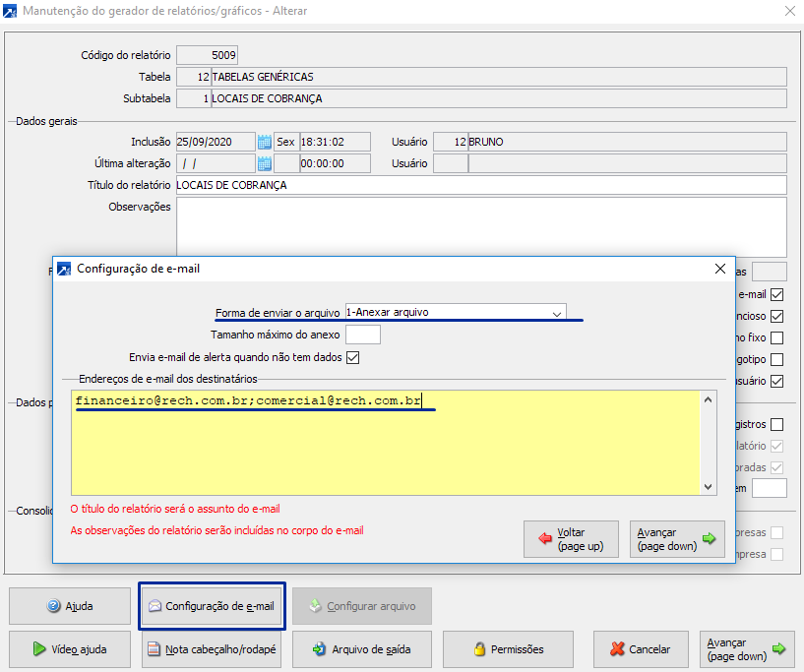The image size is (804, 672).
Task: Click main window Avançar (page down) button
Action: (746, 649)
